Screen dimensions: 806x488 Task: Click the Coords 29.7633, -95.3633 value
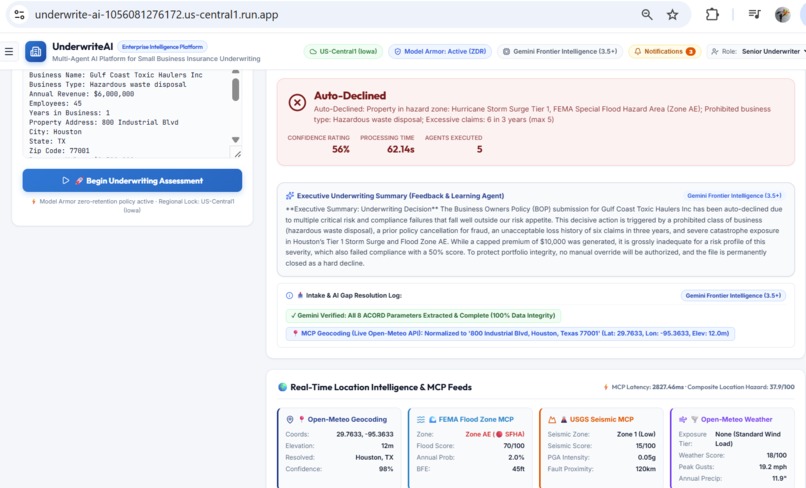click(364, 435)
